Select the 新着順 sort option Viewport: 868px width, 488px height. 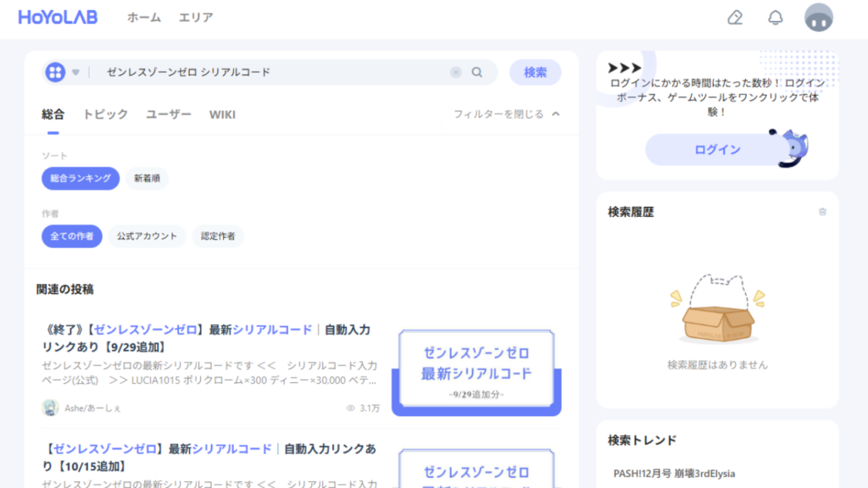point(147,179)
